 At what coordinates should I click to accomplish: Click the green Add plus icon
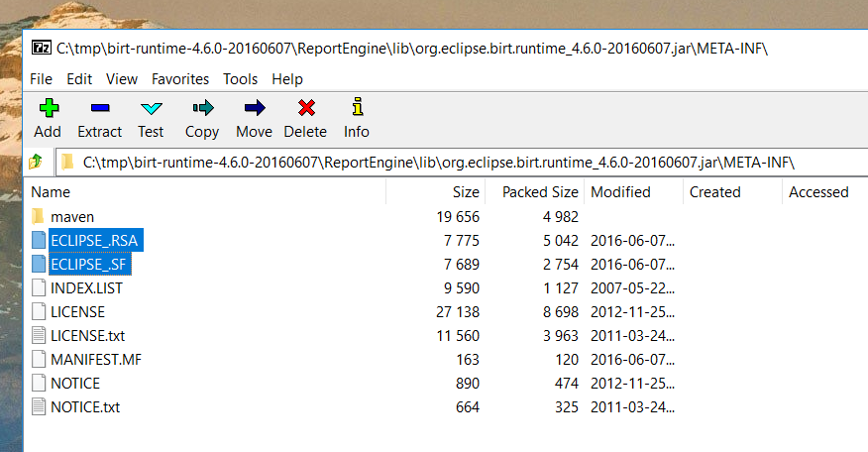49,107
